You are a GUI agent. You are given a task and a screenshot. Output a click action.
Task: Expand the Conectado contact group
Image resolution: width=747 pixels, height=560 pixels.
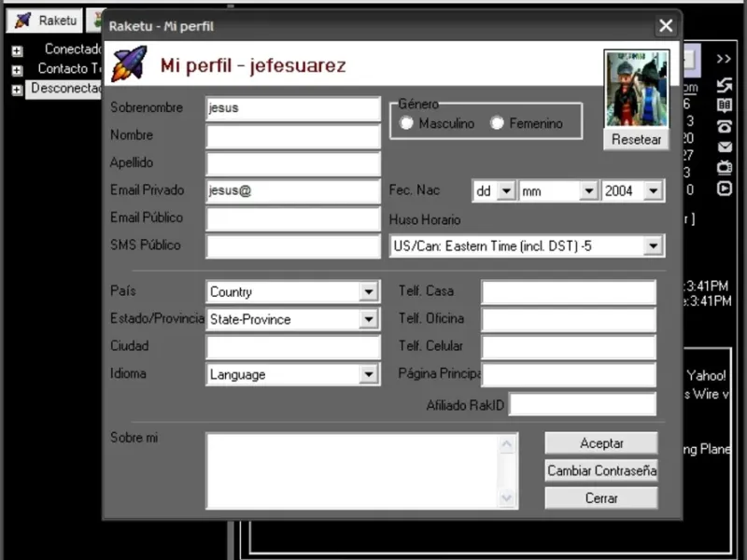point(17,50)
